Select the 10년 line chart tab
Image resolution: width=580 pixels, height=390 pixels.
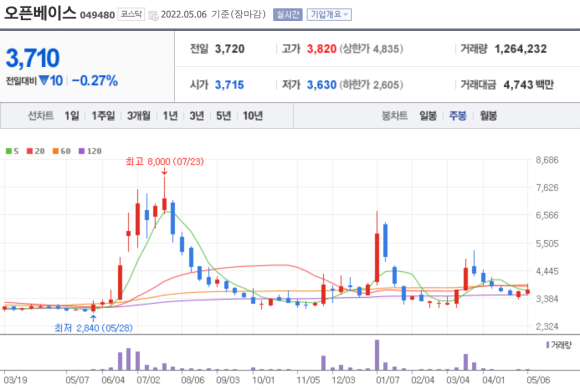253,116
